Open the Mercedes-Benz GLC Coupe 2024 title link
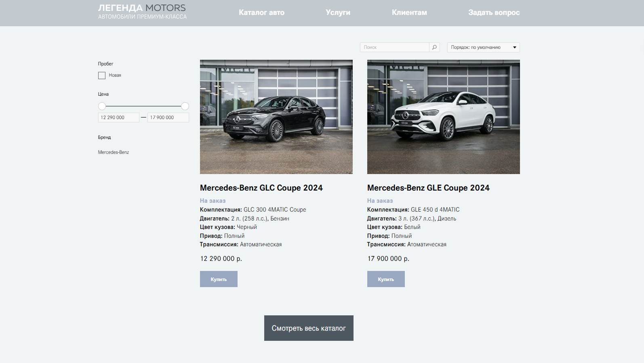This screenshot has height=363, width=644. click(261, 188)
